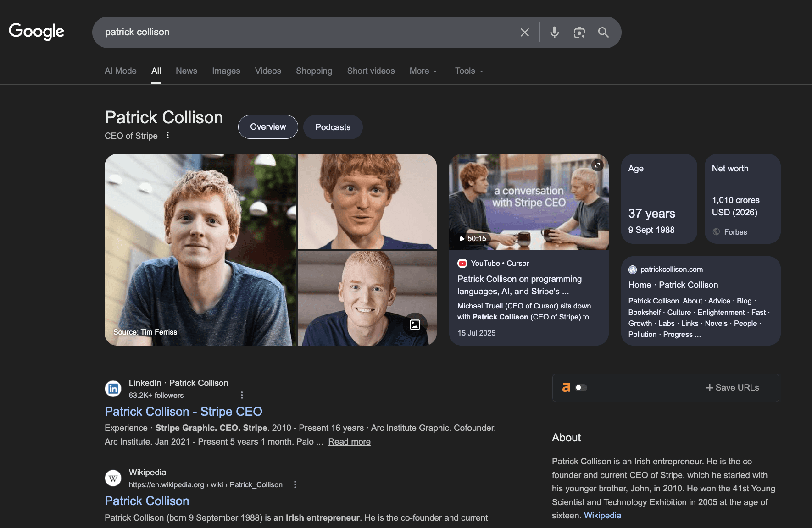
Task: Click the 63.2K+ followers text
Action: (x=156, y=396)
